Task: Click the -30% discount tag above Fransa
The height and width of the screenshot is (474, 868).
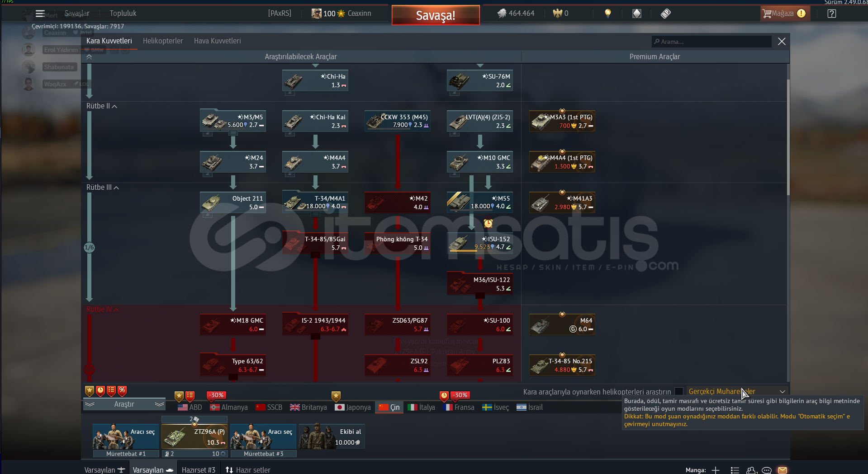Action: (x=460, y=395)
